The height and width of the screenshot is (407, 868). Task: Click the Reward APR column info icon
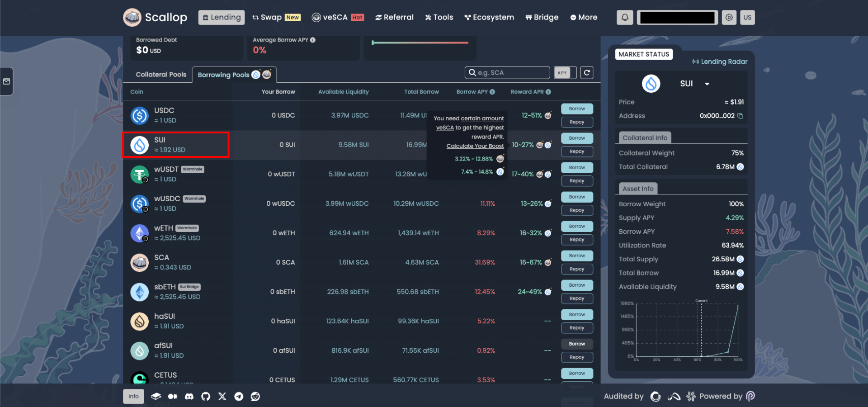(x=548, y=92)
